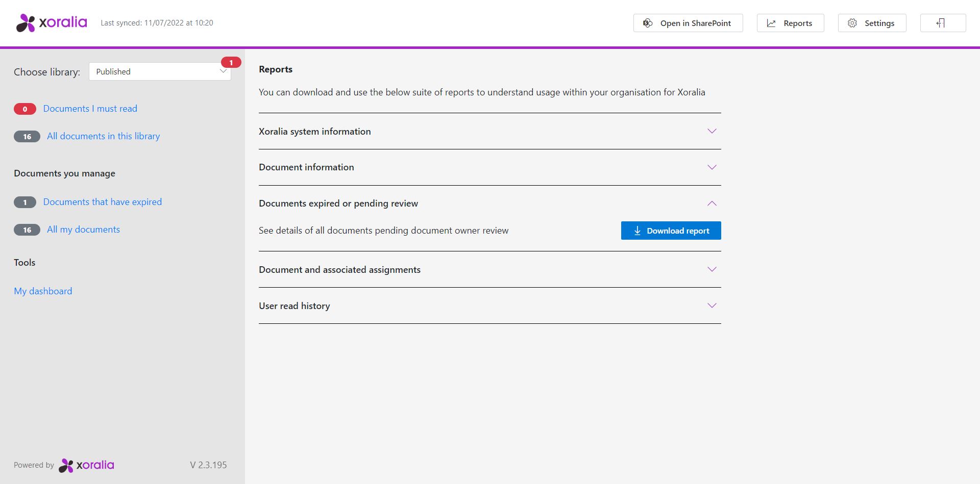
Task: Expand Document and associated assignments chevron
Action: (712, 269)
